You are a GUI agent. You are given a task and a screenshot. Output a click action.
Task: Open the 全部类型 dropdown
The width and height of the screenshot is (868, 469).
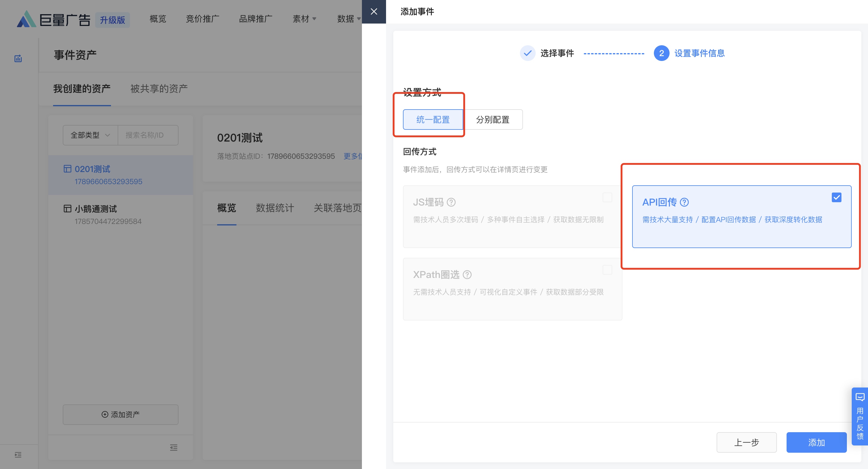point(90,135)
